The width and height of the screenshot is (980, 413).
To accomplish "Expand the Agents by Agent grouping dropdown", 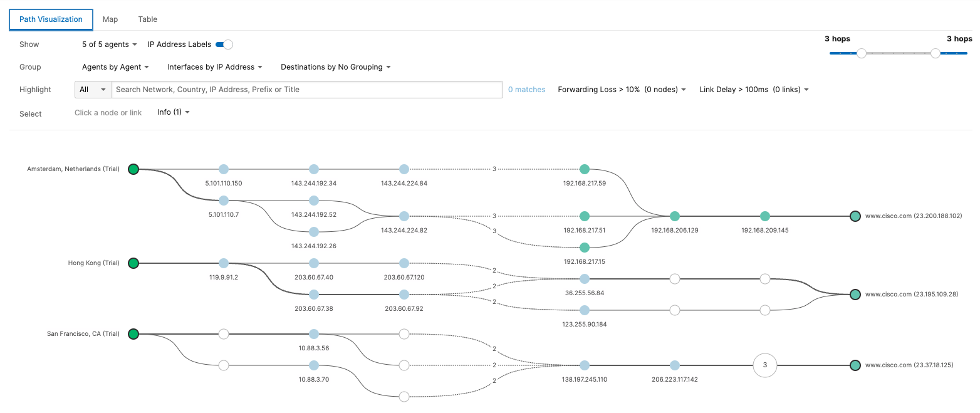I will [x=115, y=67].
